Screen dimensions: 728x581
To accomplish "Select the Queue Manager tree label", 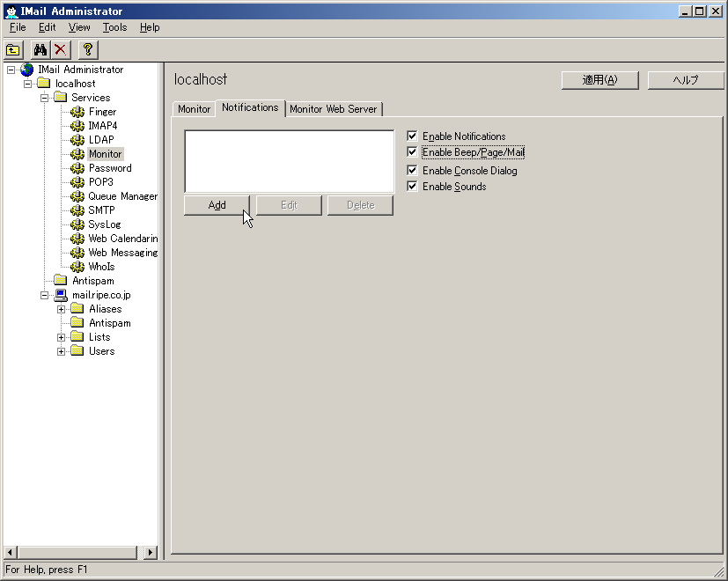I will pos(122,196).
